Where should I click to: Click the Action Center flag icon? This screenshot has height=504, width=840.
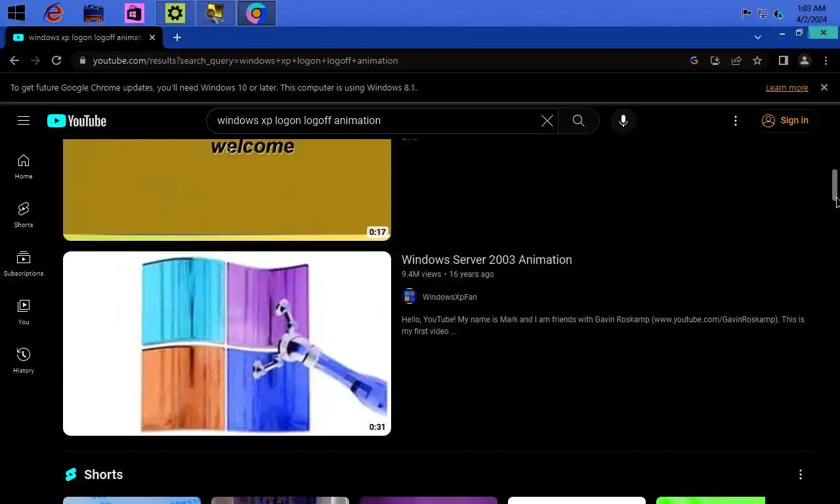(746, 13)
